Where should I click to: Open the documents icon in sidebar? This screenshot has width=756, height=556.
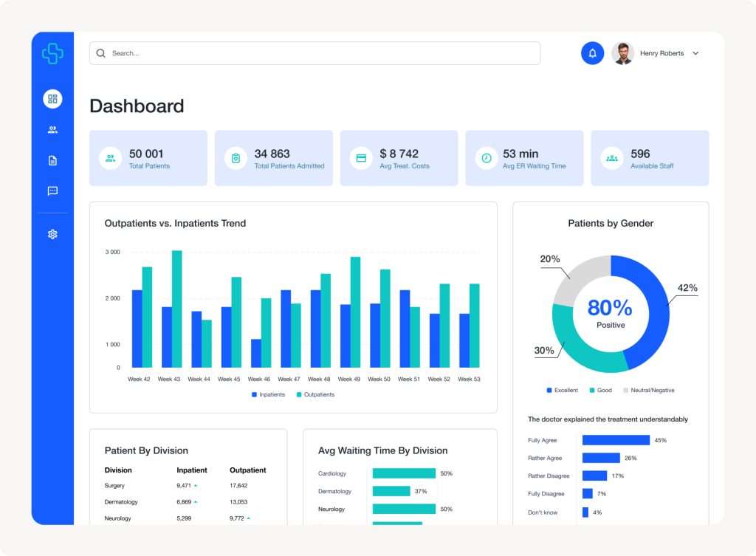pyautogui.click(x=52, y=160)
